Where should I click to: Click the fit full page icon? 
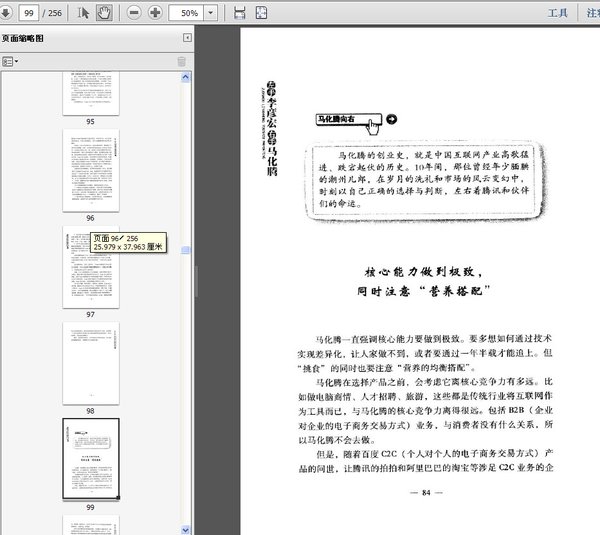tap(261, 13)
